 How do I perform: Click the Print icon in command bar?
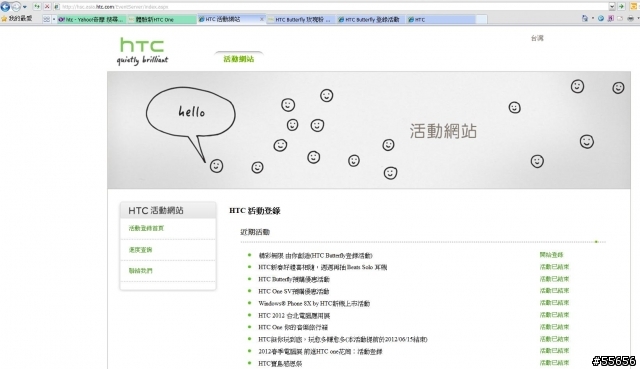pos(631,18)
